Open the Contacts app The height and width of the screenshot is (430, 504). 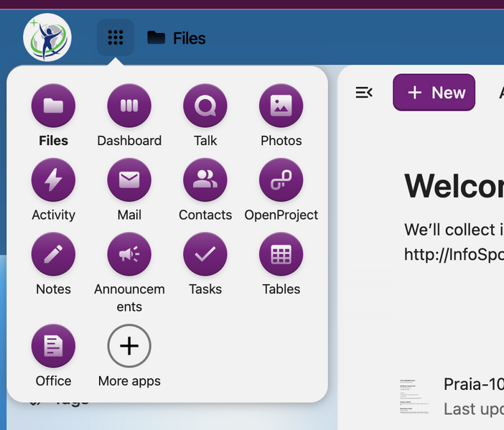(205, 180)
